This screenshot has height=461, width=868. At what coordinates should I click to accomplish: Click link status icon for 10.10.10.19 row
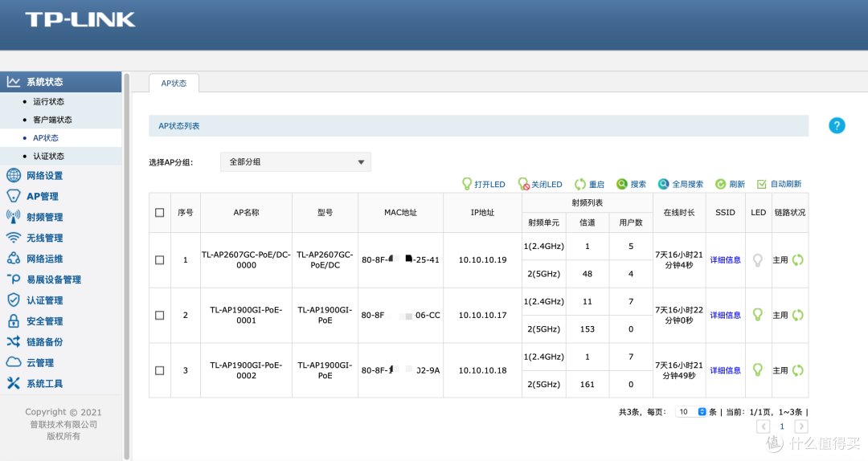[x=798, y=259]
